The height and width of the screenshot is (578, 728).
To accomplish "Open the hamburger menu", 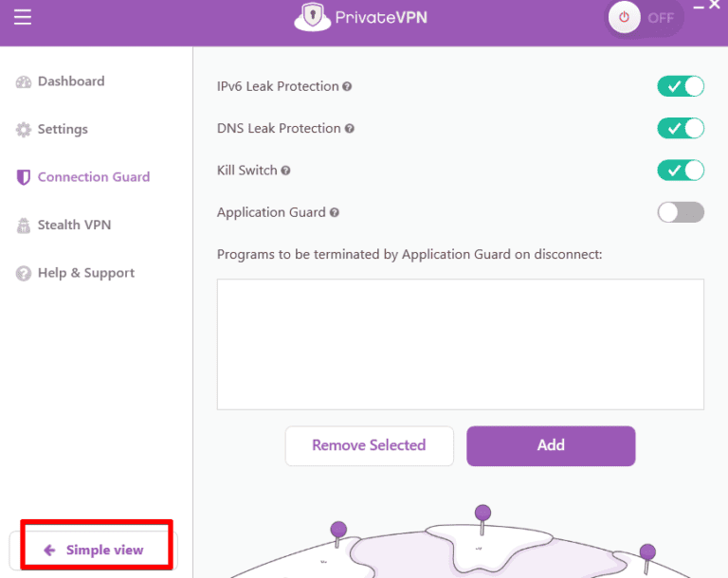I will tap(23, 17).
